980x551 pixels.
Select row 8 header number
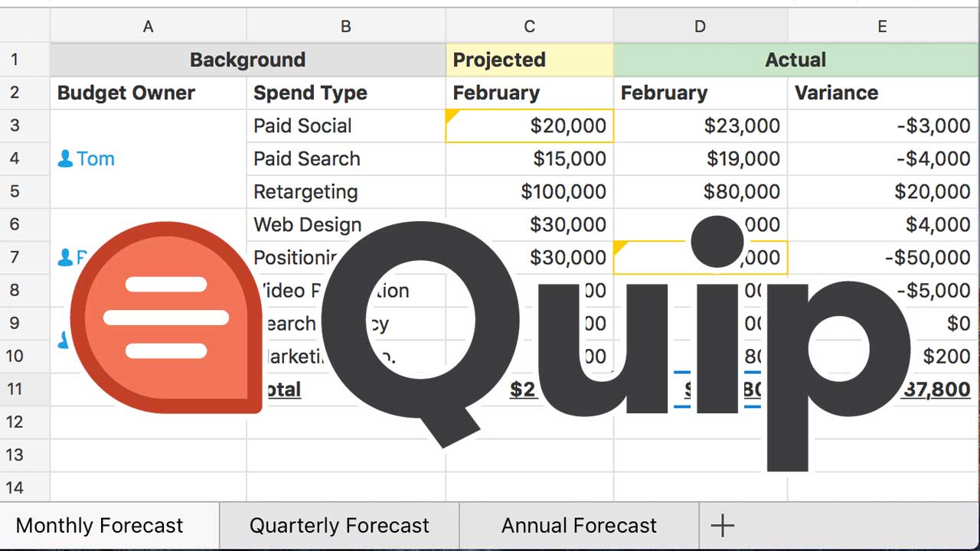(15, 290)
